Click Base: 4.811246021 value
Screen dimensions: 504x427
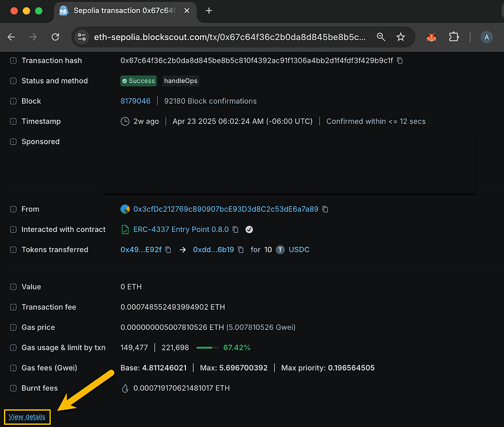point(153,368)
